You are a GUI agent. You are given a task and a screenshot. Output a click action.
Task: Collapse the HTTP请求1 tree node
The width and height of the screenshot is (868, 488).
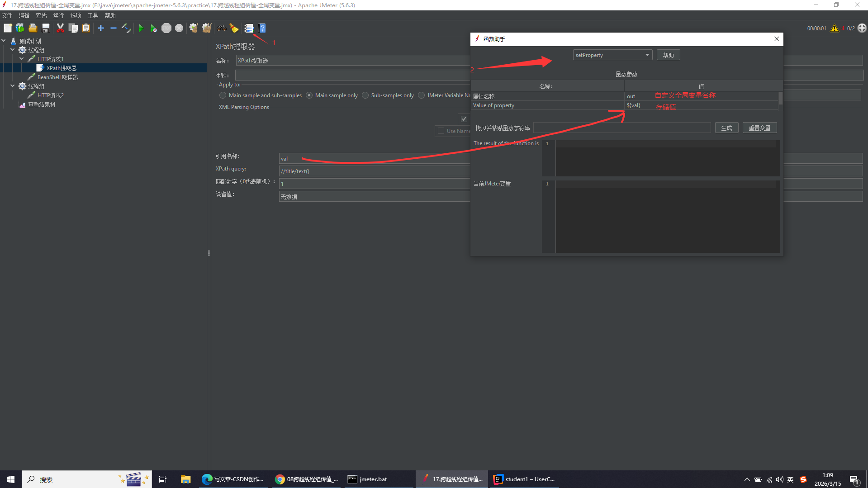click(x=22, y=59)
